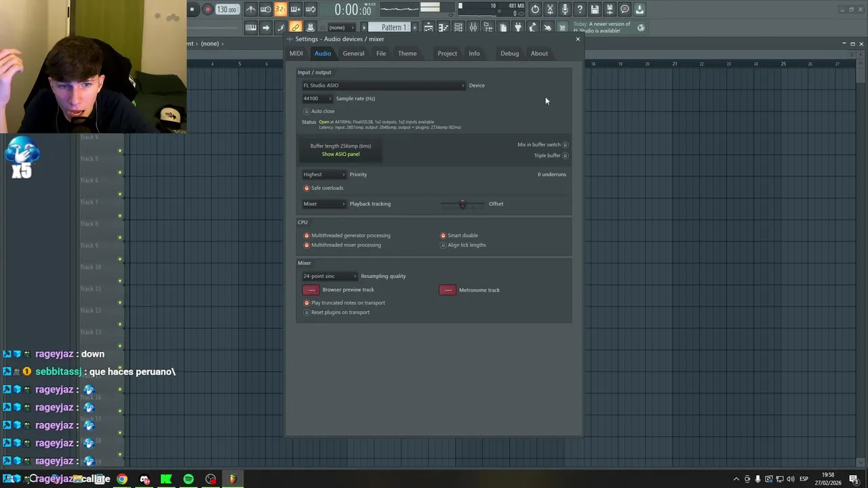Open Spotify from the taskbar
The width and height of the screenshot is (868, 488).
click(x=189, y=479)
